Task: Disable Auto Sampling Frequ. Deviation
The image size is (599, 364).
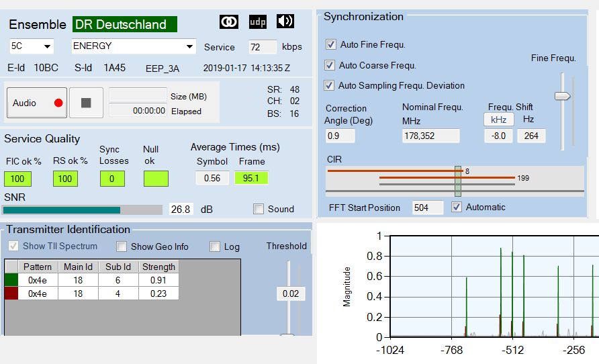Action: pyautogui.click(x=330, y=85)
